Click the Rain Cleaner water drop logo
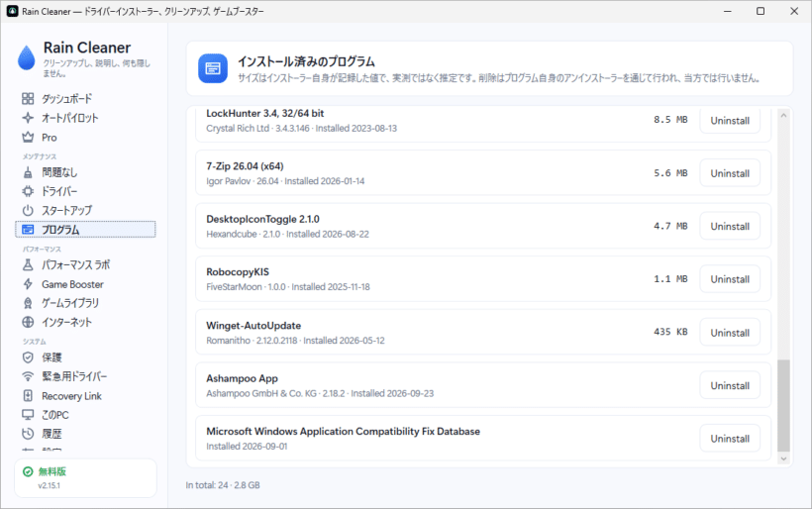Image resolution: width=812 pixels, height=509 pixels. coord(27,57)
